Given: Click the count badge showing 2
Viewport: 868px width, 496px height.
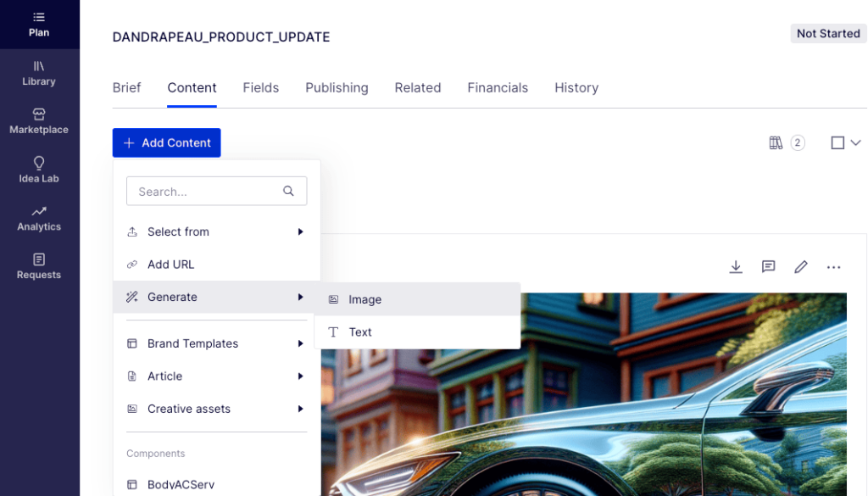Looking at the screenshot, I should (x=797, y=142).
